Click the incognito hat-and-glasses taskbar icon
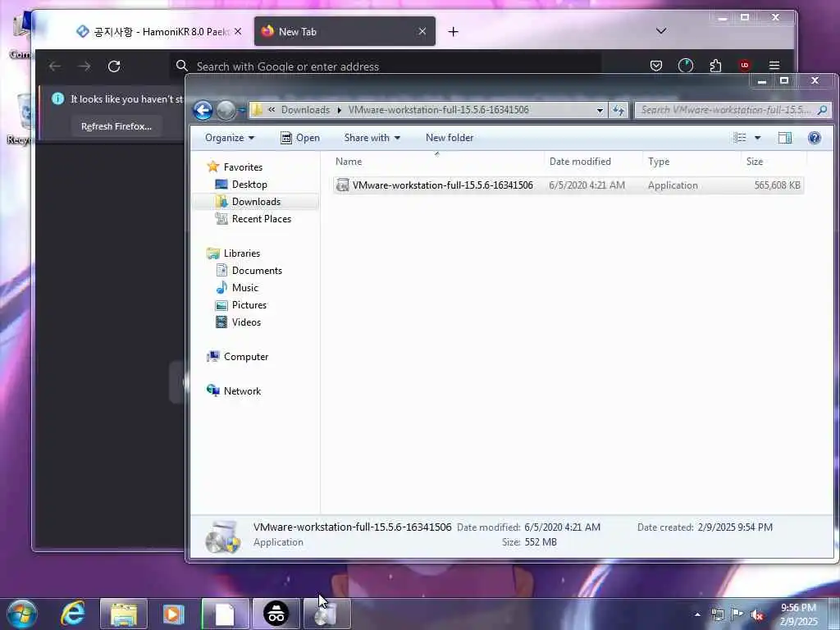 (x=276, y=614)
